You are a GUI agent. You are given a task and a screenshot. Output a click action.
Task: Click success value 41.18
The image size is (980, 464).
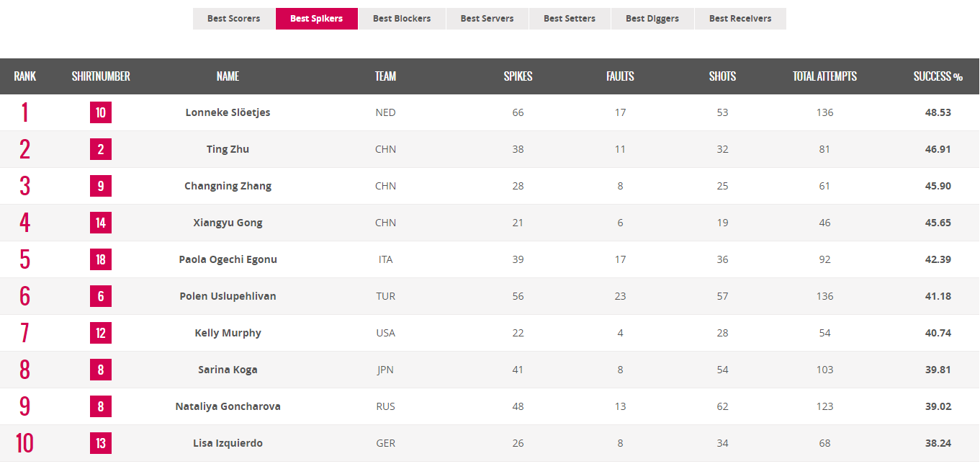(x=938, y=296)
